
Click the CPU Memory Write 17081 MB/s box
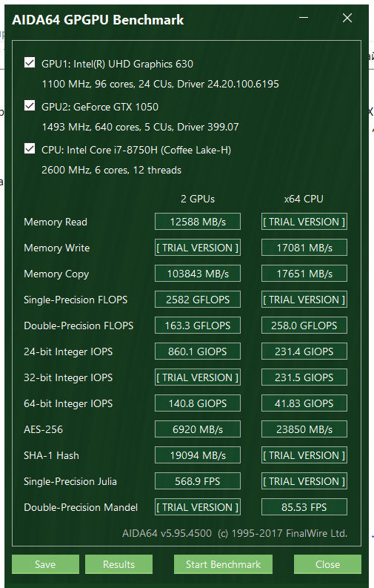click(304, 248)
